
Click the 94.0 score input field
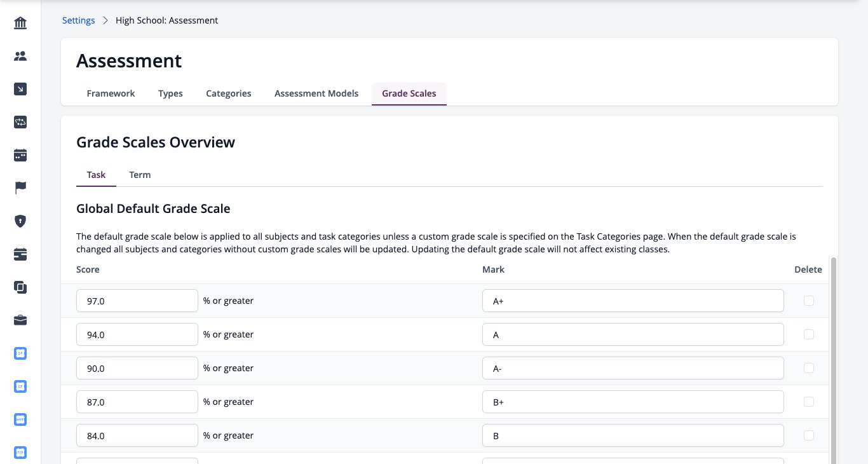(137, 334)
